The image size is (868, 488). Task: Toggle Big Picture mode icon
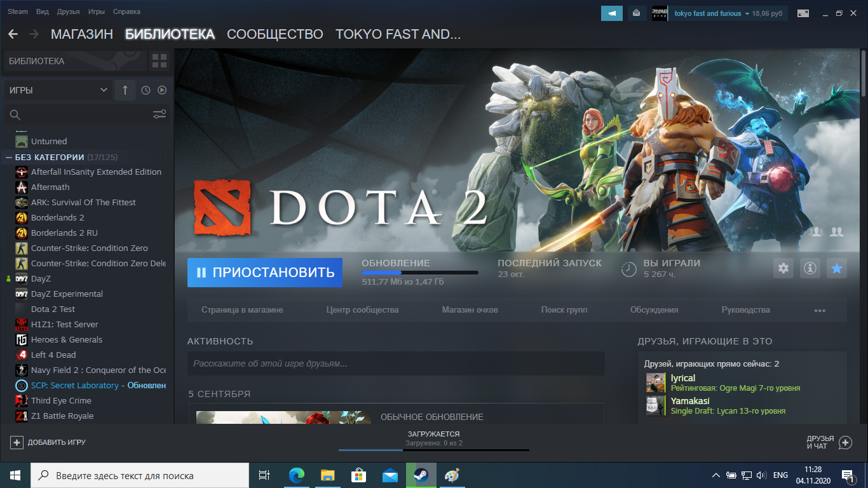tap(804, 13)
